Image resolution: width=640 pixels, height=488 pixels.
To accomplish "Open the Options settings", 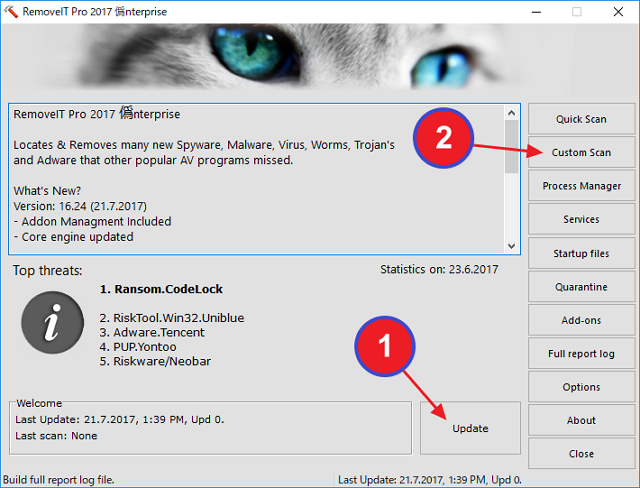I will coord(581,387).
